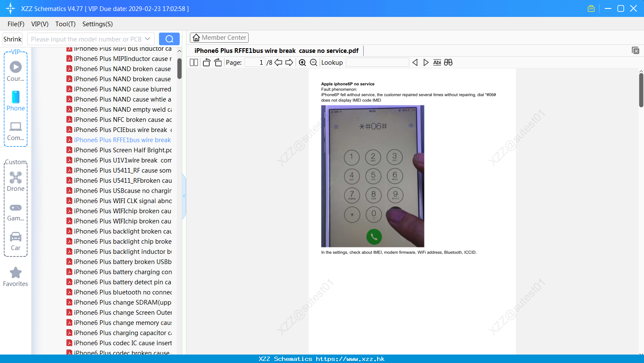Open iPhone6 Plus bluetooth no connect file
Screen dimensions: 644x363
click(119, 292)
